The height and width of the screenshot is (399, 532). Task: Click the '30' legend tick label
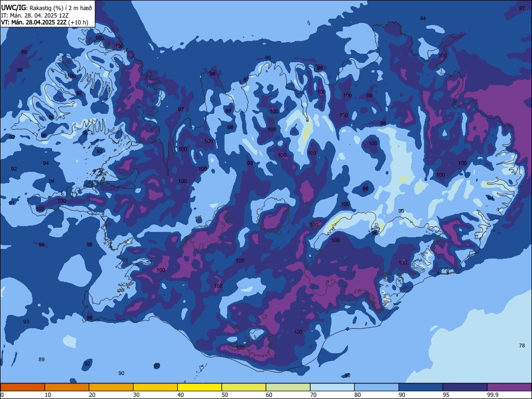click(x=136, y=395)
